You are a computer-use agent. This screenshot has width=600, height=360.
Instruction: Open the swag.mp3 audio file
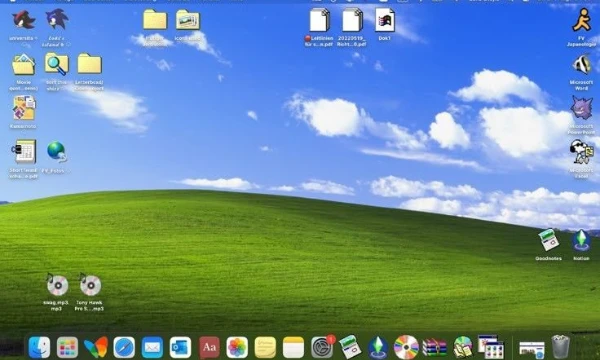57,285
